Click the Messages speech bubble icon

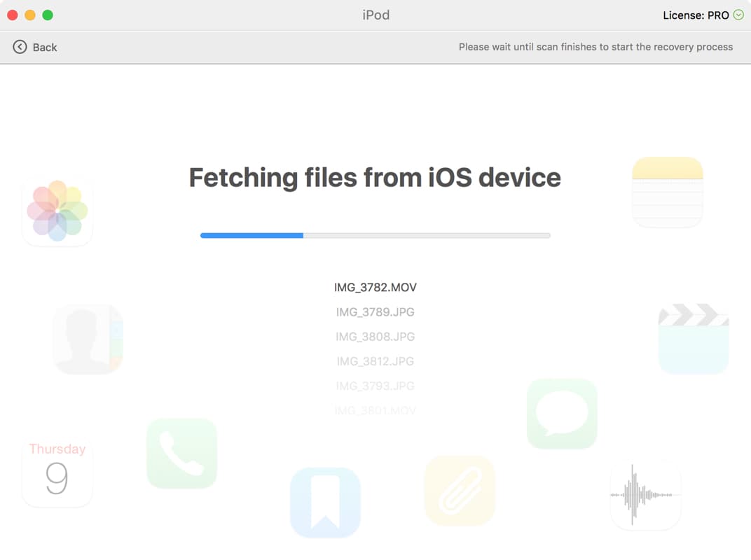(x=562, y=414)
